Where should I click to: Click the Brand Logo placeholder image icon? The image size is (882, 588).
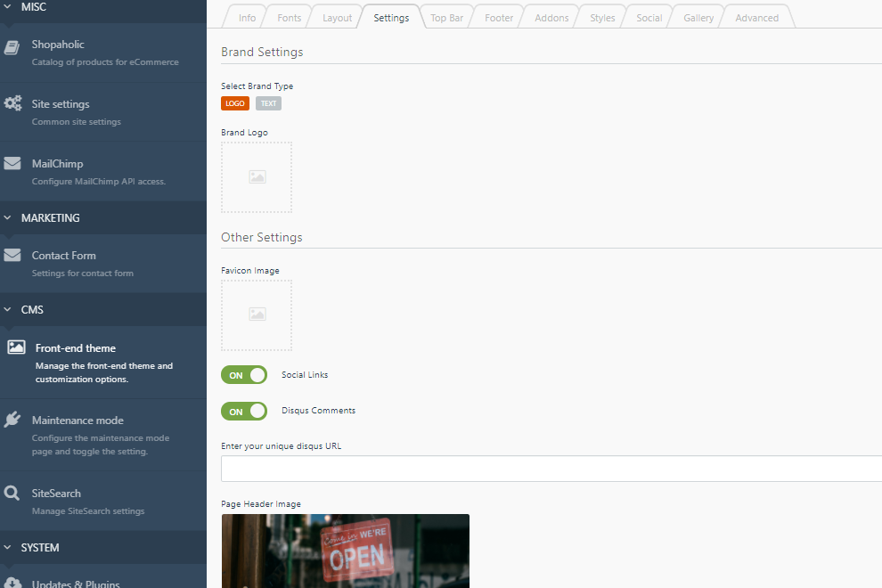click(257, 176)
